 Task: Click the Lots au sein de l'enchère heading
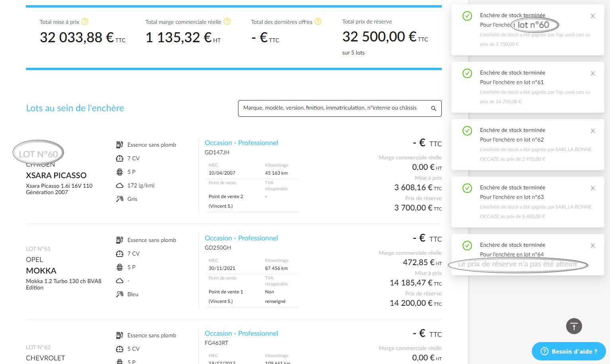(x=75, y=108)
